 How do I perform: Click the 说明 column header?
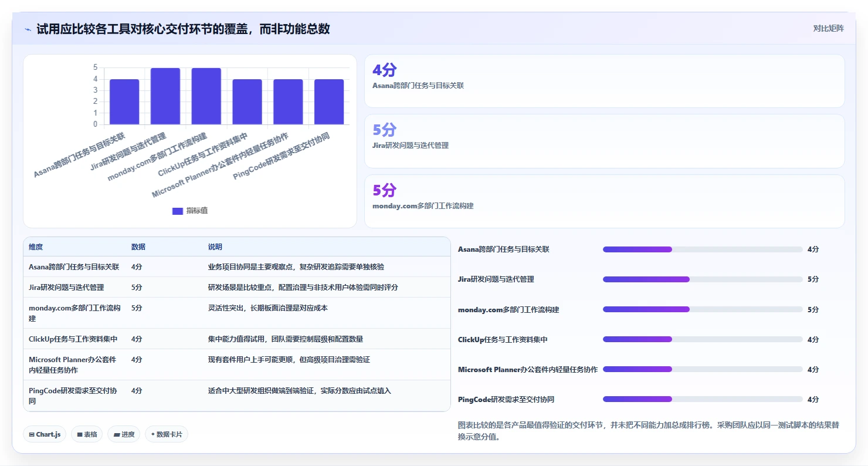tap(215, 247)
